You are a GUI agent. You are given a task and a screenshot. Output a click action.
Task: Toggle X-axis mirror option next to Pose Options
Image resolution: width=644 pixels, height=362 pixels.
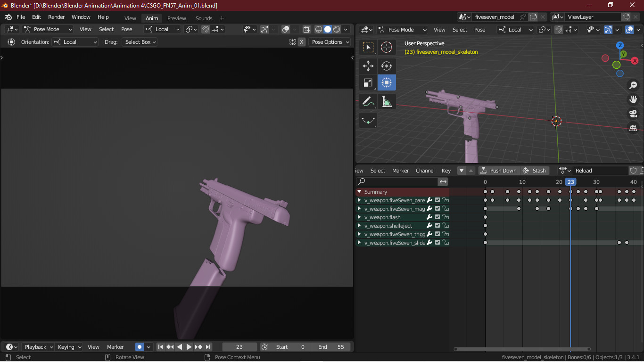[x=302, y=41]
